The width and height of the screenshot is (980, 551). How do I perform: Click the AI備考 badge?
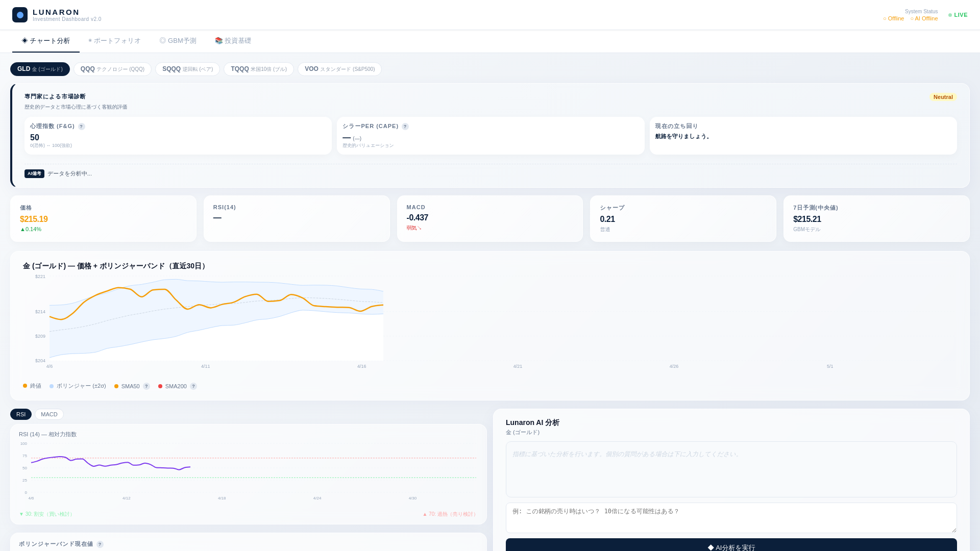click(34, 173)
